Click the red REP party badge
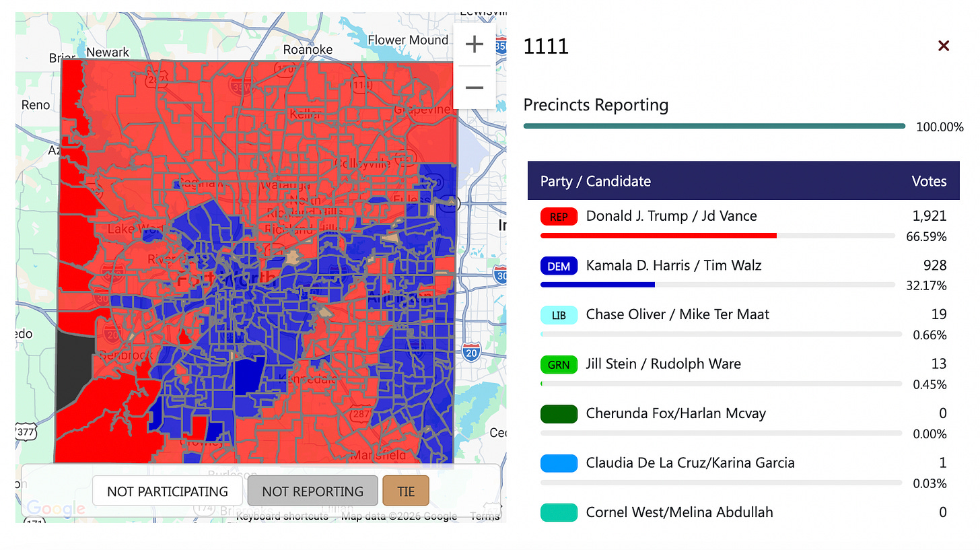Image resolution: width=980 pixels, height=550 pixels. tap(559, 216)
